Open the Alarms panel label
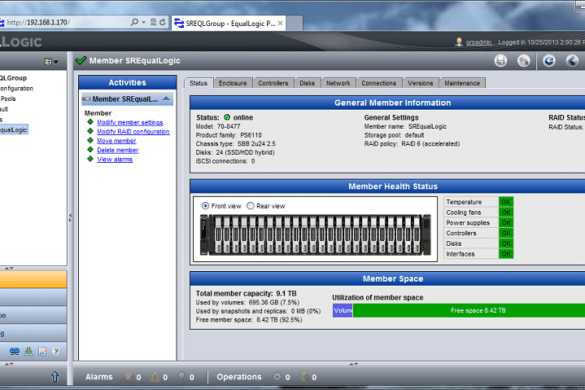Screen dimensions: 585x390 pos(99,377)
